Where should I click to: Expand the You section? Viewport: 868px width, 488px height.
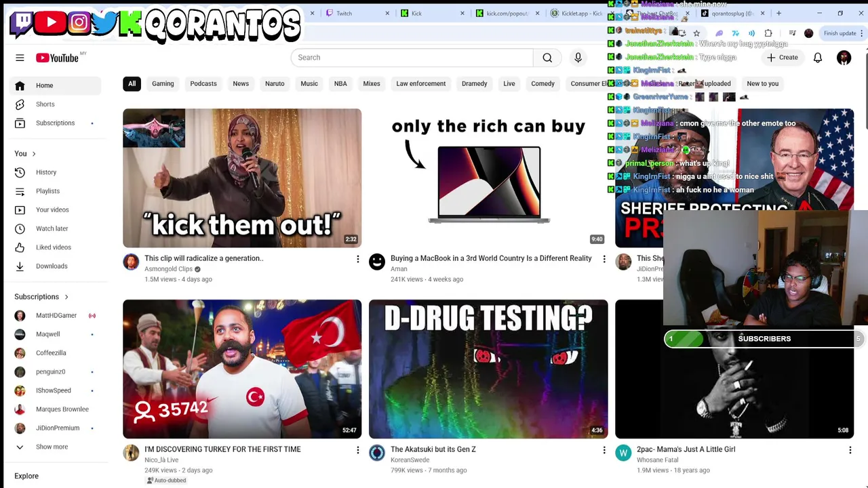click(x=25, y=154)
